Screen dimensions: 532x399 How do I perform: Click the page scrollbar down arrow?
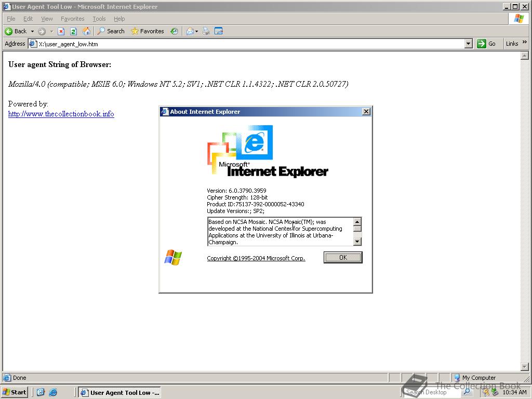(525, 367)
